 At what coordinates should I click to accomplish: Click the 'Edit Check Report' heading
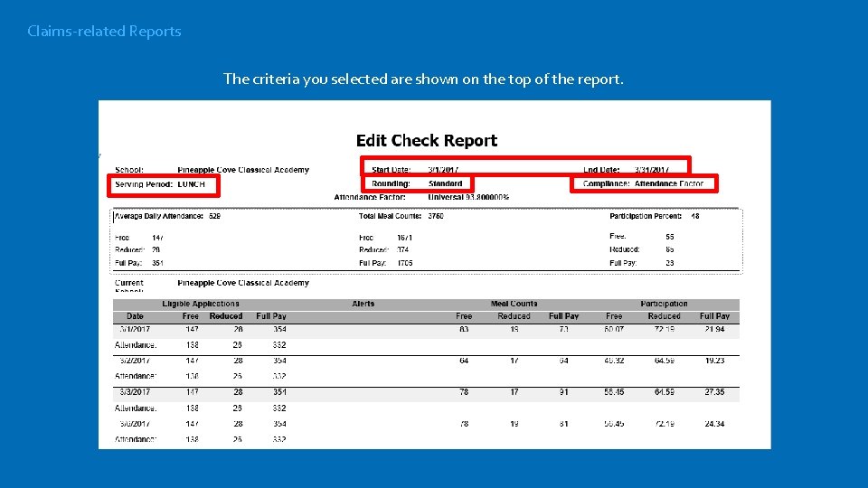pos(426,141)
